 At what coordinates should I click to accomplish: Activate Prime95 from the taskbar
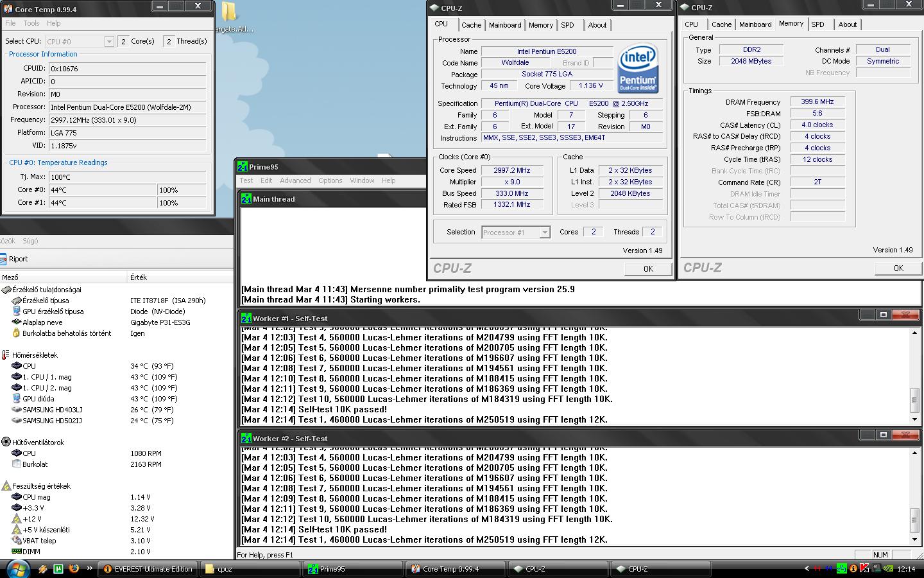[x=353, y=569]
